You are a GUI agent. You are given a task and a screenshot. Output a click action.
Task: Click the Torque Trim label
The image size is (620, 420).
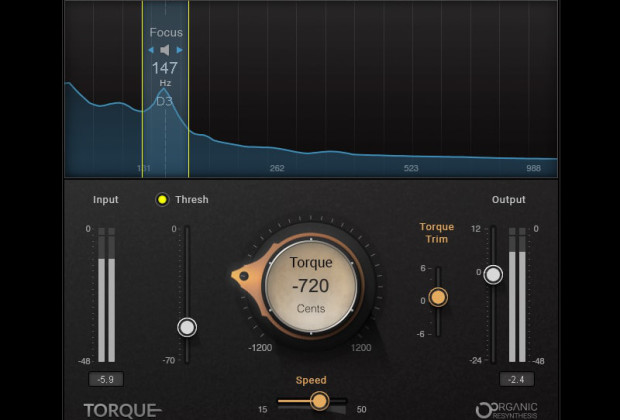(437, 233)
